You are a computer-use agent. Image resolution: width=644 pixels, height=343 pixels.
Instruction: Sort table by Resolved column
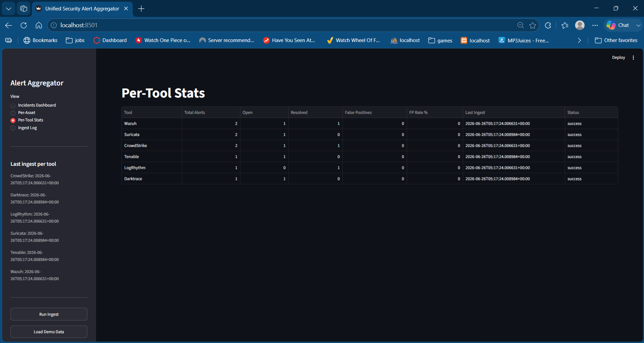point(315,112)
